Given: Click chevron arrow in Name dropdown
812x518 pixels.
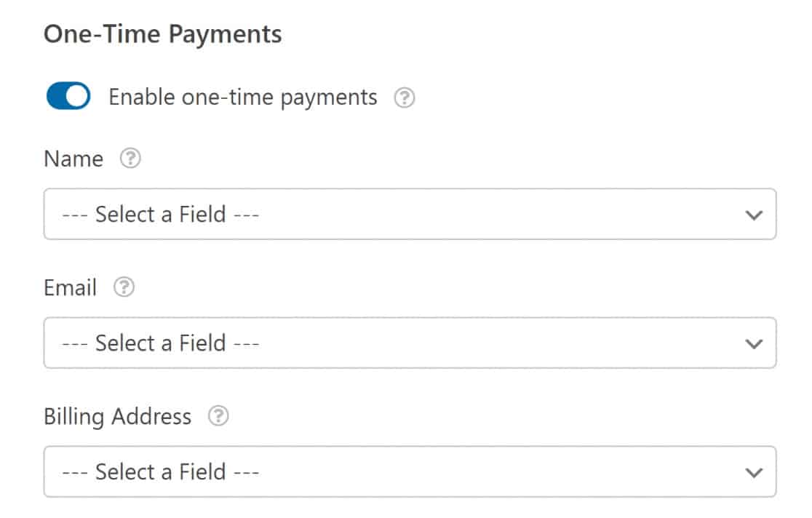Looking at the screenshot, I should point(754,215).
